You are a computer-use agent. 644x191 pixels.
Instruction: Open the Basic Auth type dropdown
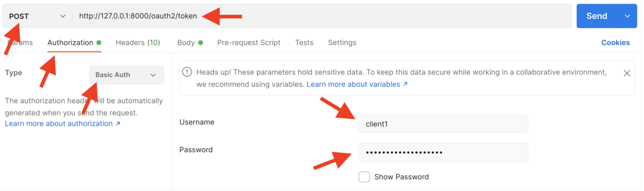(x=126, y=75)
